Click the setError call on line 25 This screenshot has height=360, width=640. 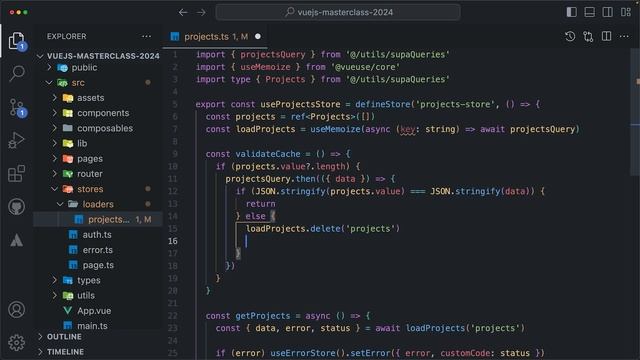[368, 353]
